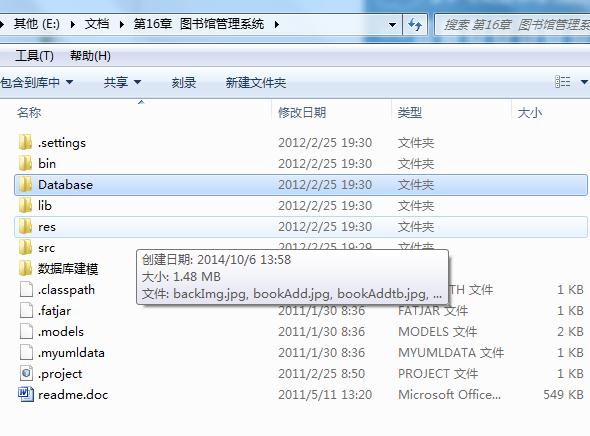Select the lib folder name
The image size is (590, 436).
pos(45,206)
